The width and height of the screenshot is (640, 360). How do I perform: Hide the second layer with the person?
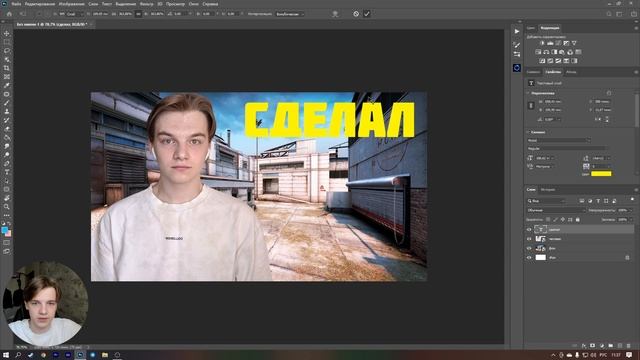point(529,239)
